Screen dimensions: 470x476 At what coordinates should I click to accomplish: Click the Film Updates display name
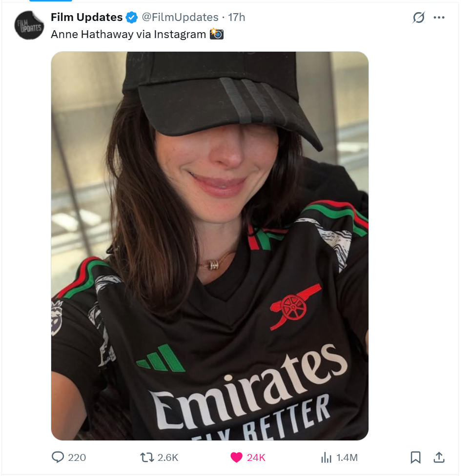tap(86, 17)
